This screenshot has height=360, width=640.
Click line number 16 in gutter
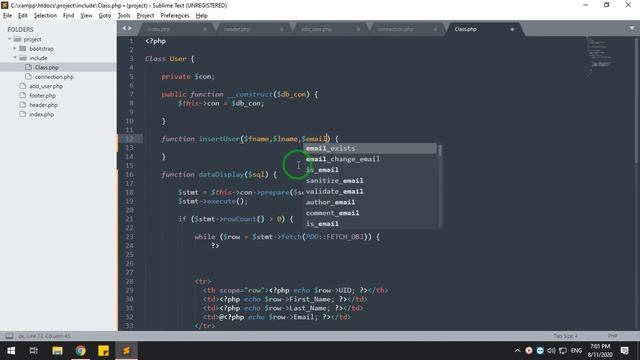[129, 175]
